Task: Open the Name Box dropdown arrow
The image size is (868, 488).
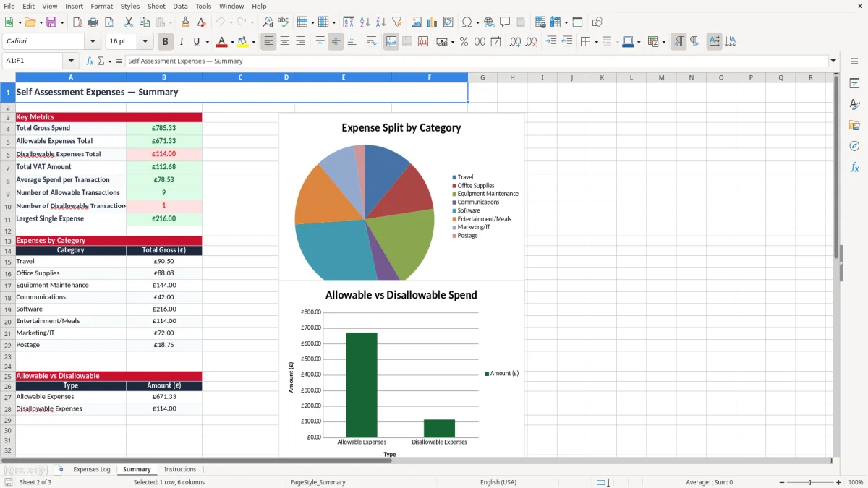Action: coord(70,61)
